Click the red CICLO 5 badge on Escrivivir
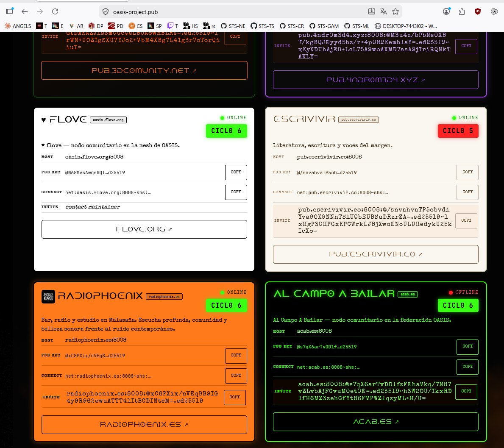Image resolution: width=504 pixels, height=448 pixels. point(458,131)
